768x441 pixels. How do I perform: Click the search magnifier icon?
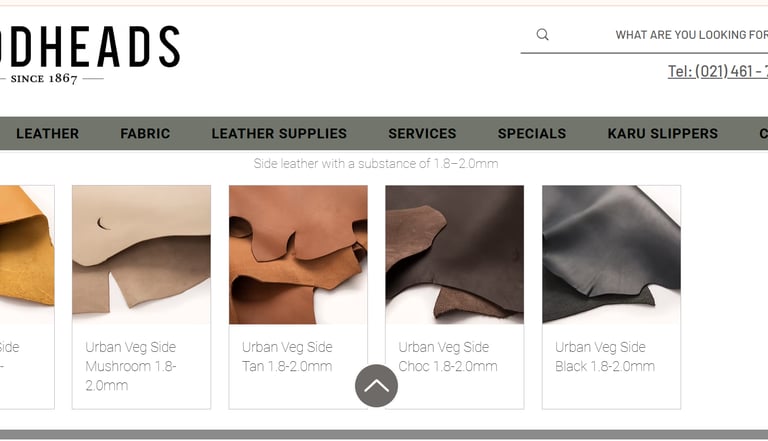(542, 34)
